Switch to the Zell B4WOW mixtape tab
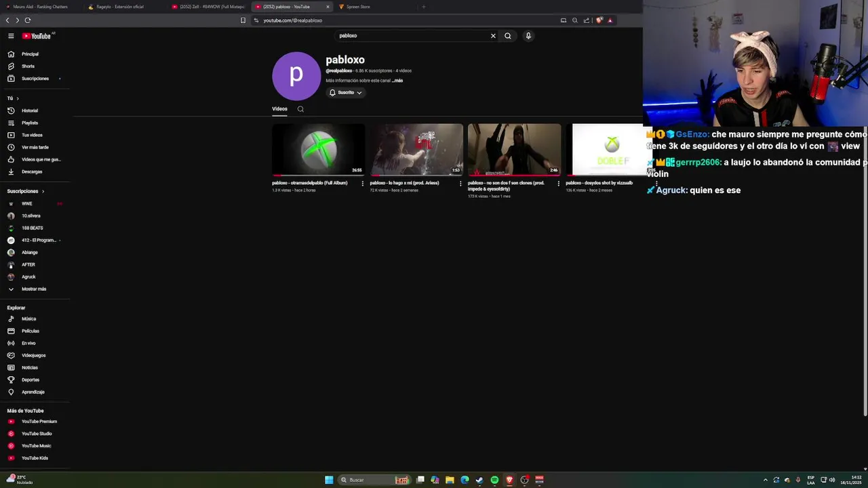The height and width of the screenshot is (488, 868). (x=208, y=7)
